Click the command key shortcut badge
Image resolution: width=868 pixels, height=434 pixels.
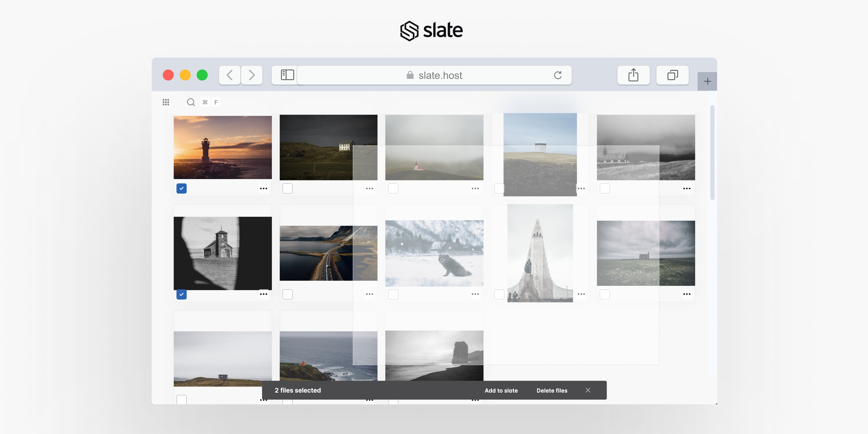point(205,102)
